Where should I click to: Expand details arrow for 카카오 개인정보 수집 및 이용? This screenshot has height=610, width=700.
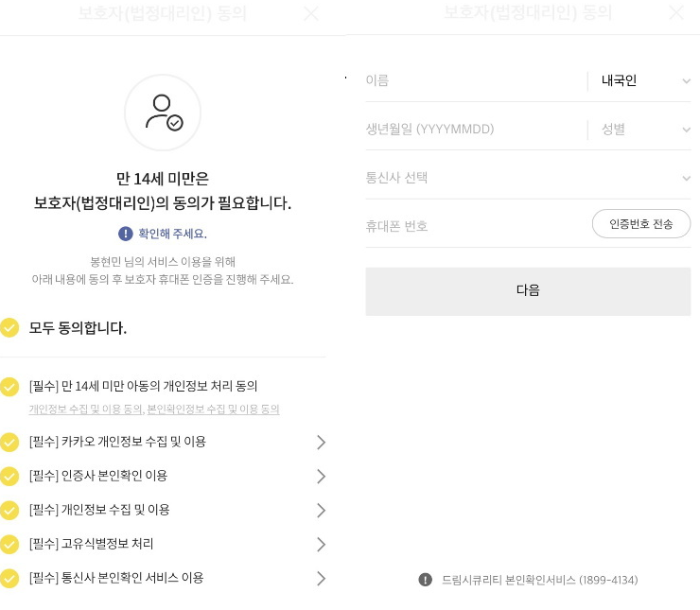(321, 443)
